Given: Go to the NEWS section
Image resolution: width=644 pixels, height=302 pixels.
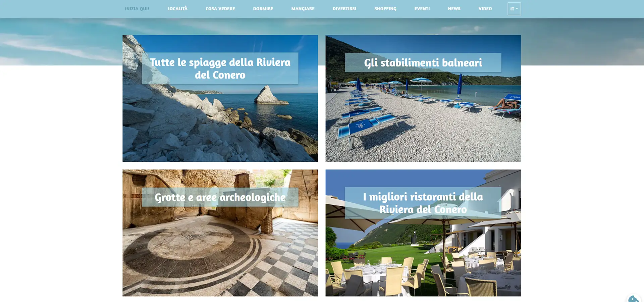Looking at the screenshot, I should click(454, 9).
